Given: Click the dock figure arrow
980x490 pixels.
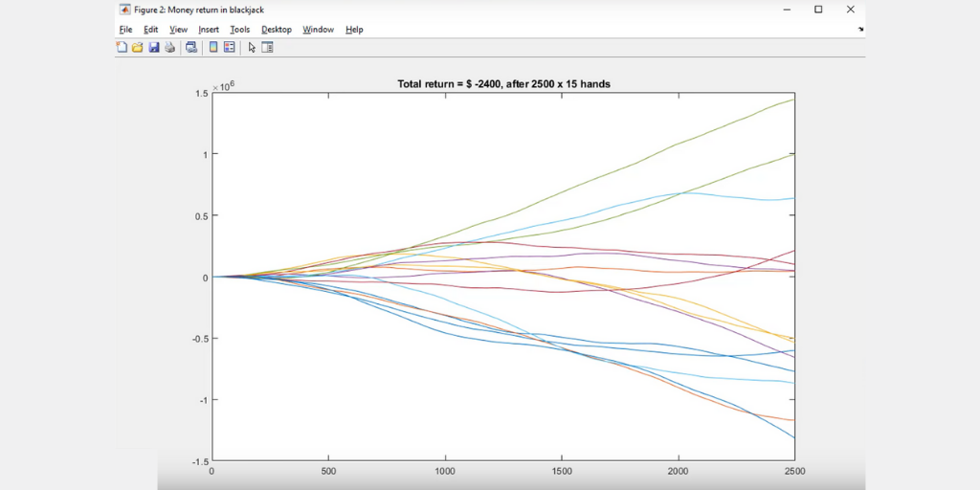Looking at the screenshot, I should [x=860, y=30].
